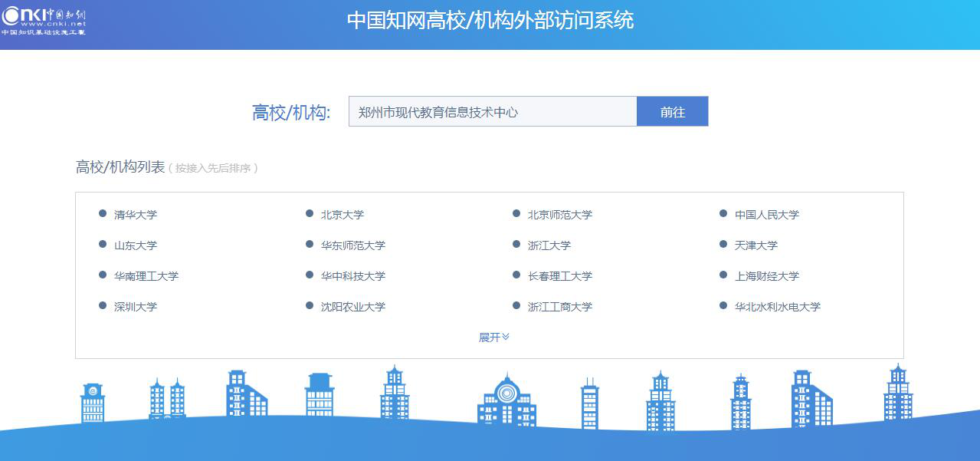Go to 山东大学 entry
This screenshot has width=980, height=461.
pyautogui.click(x=136, y=245)
